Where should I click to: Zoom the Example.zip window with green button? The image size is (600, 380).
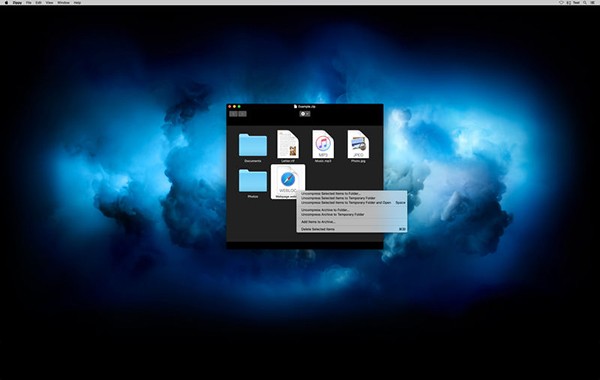point(239,106)
